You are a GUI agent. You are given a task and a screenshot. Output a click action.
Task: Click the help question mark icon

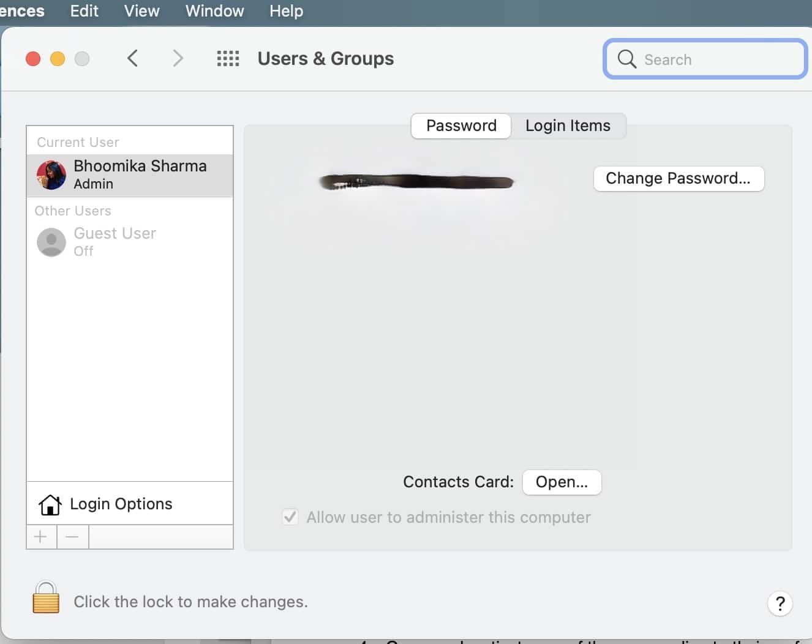(780, 604)
